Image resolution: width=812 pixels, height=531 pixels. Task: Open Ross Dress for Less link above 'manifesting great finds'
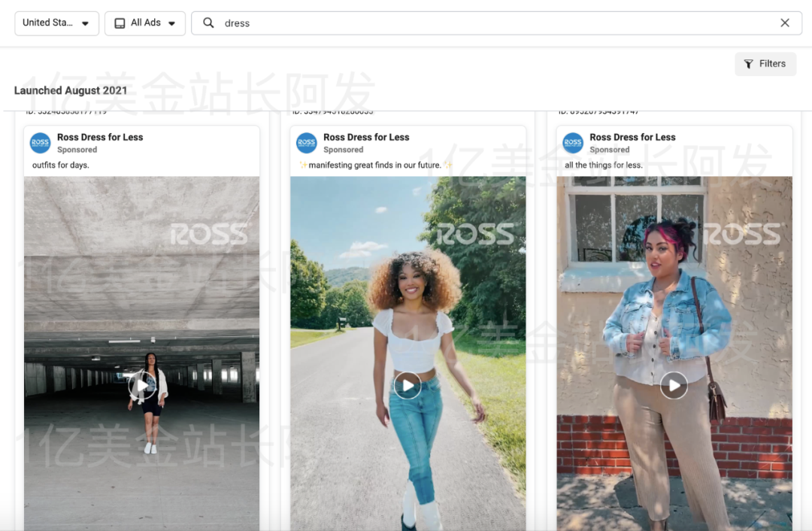[x=366, y=138]
